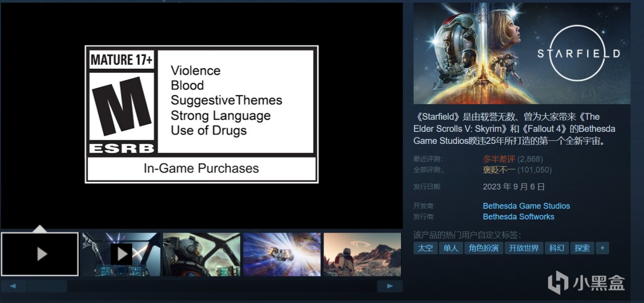This screenshot has width=644, height=303.
Task: Select the 开放世界 tag
Action: (524, 248)
